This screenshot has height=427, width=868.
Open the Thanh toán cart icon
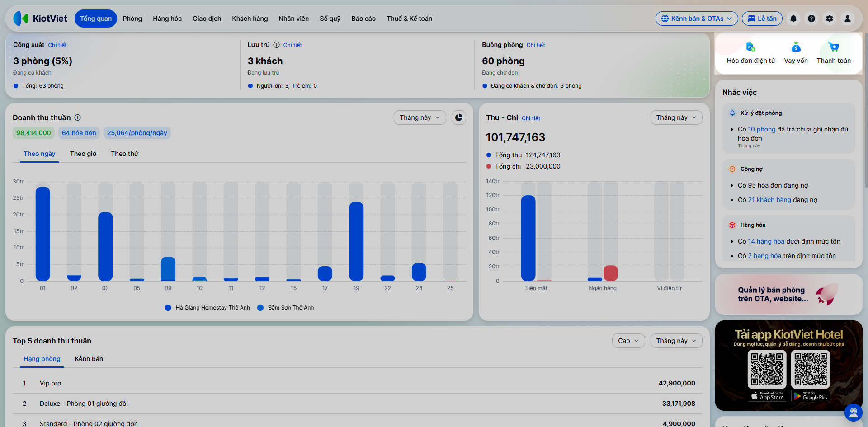834,47
